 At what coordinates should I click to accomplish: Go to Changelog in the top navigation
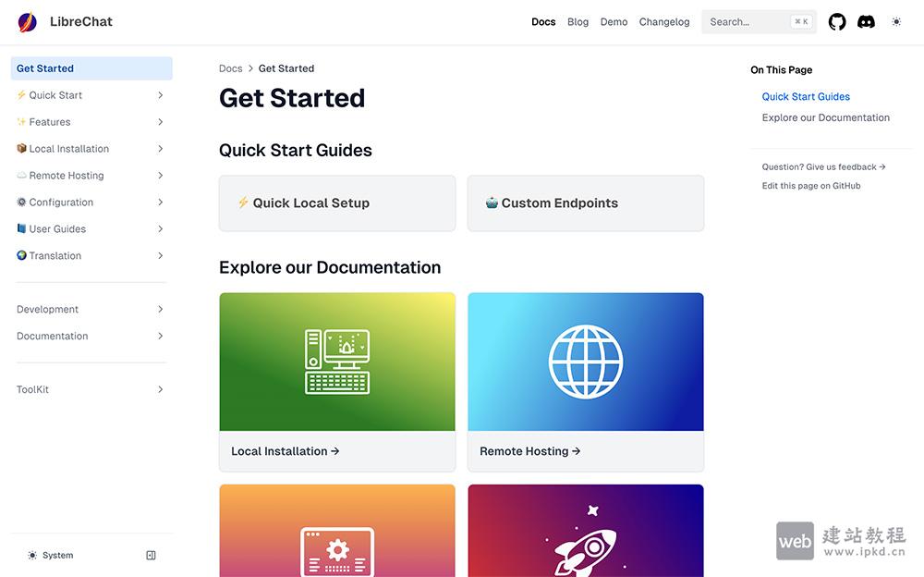664,22
